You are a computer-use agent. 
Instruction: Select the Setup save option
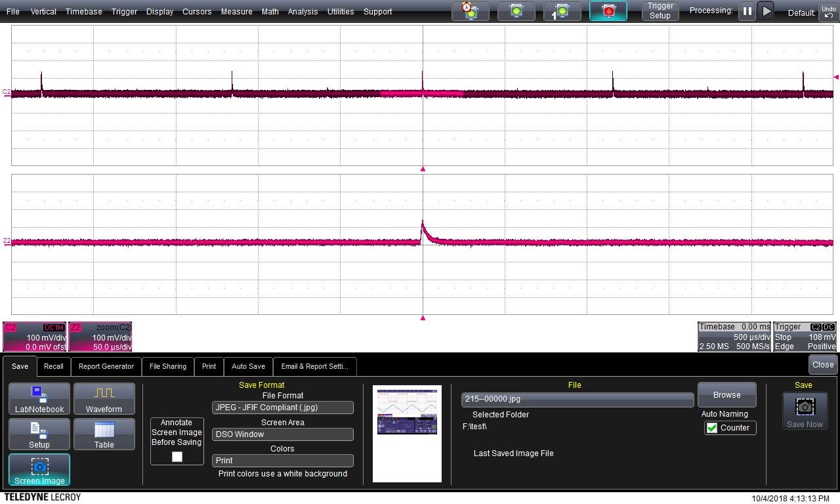[x=39, y=435]
